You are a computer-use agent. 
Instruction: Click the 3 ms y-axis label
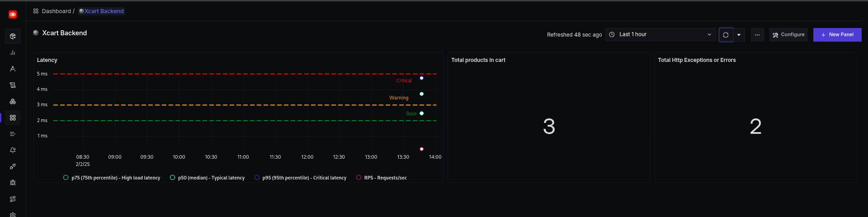(42, 104)
